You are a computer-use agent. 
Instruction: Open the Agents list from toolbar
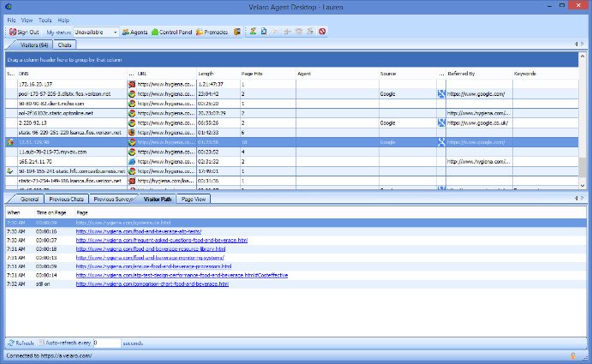(x=135, y=32)
